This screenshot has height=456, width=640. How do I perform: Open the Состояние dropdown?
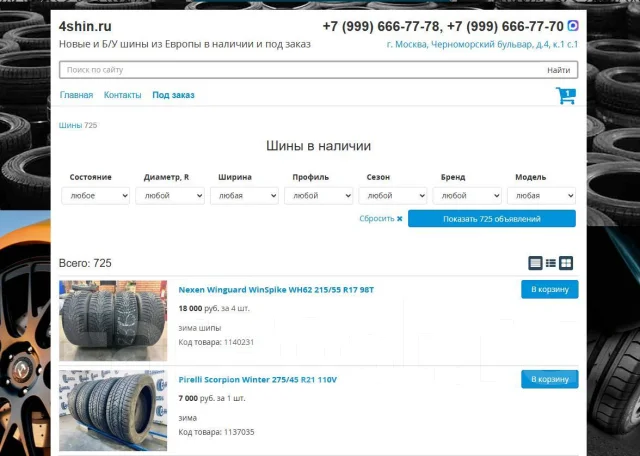click(96, 196)
